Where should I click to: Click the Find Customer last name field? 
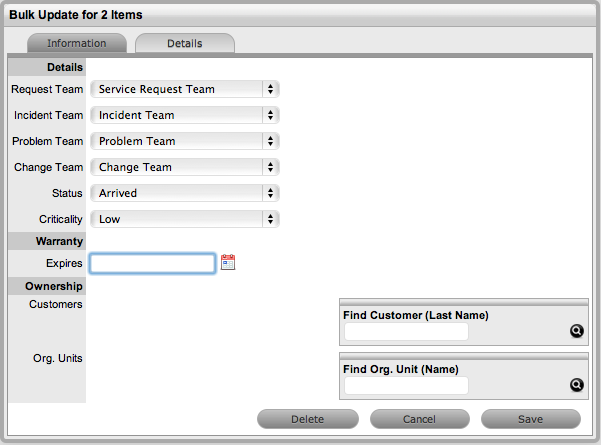(406, 332)
